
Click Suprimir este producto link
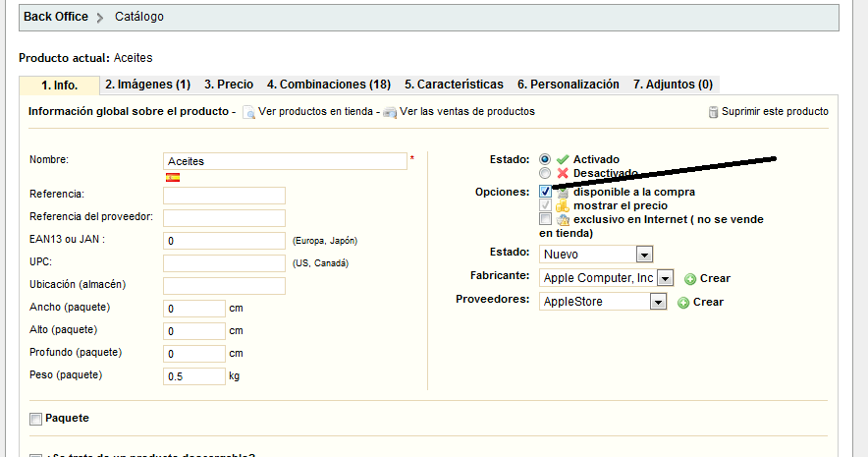click(775, 111)
